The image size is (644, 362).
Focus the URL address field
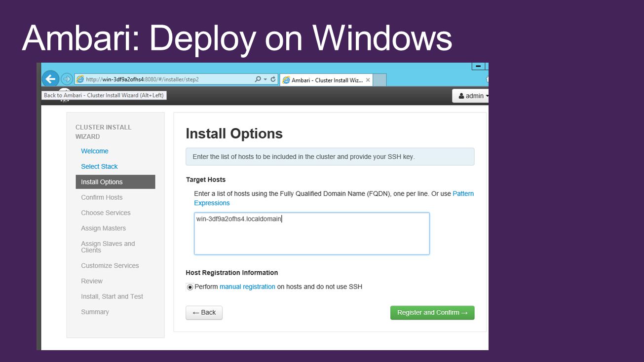pyautogui.click(x=169, y=79)
